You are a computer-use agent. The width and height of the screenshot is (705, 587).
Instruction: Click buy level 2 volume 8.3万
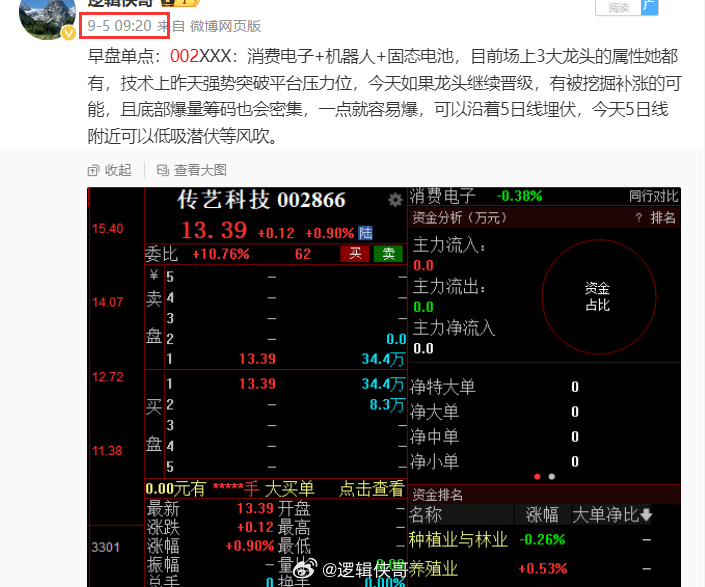387,405
